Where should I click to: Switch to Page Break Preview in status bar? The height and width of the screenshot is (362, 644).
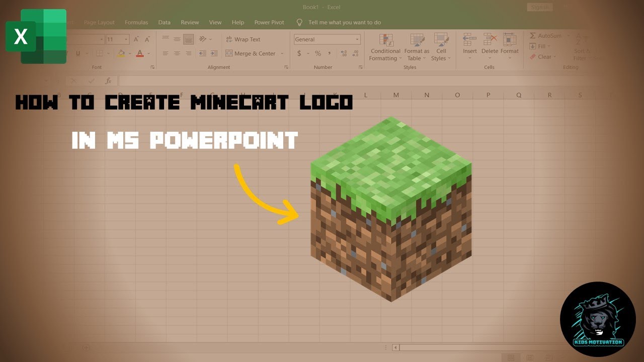(x=548, y=357)
